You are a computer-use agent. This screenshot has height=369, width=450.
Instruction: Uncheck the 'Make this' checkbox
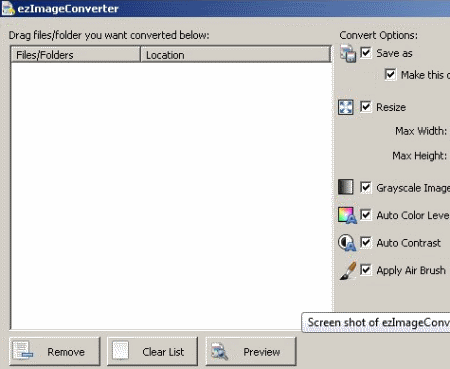[x=390, y=74]
